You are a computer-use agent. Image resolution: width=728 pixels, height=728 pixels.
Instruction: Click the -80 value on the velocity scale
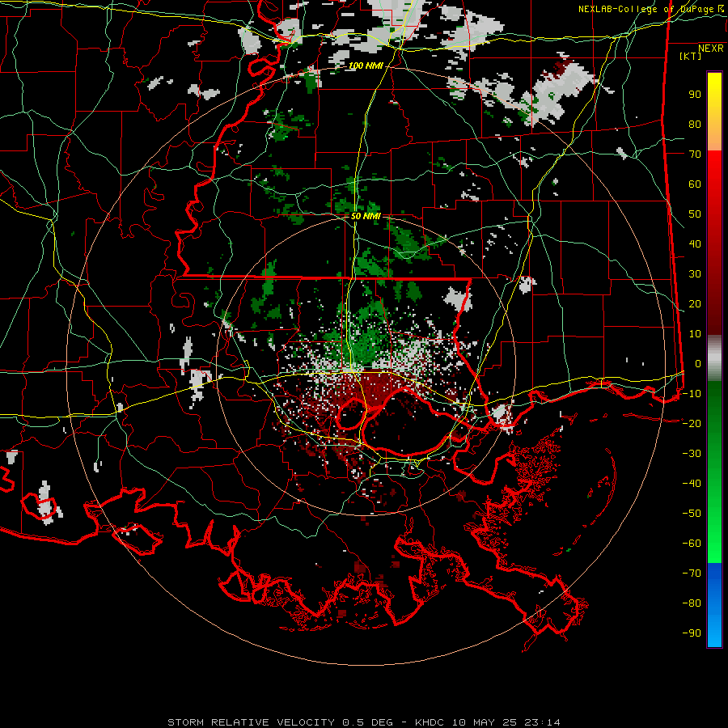[692, 603]
